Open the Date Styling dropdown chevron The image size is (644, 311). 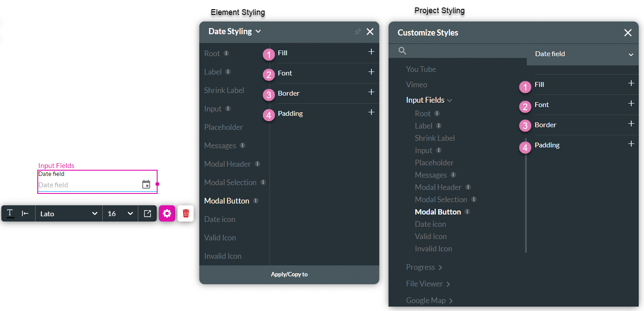click(x=259, y=32)
